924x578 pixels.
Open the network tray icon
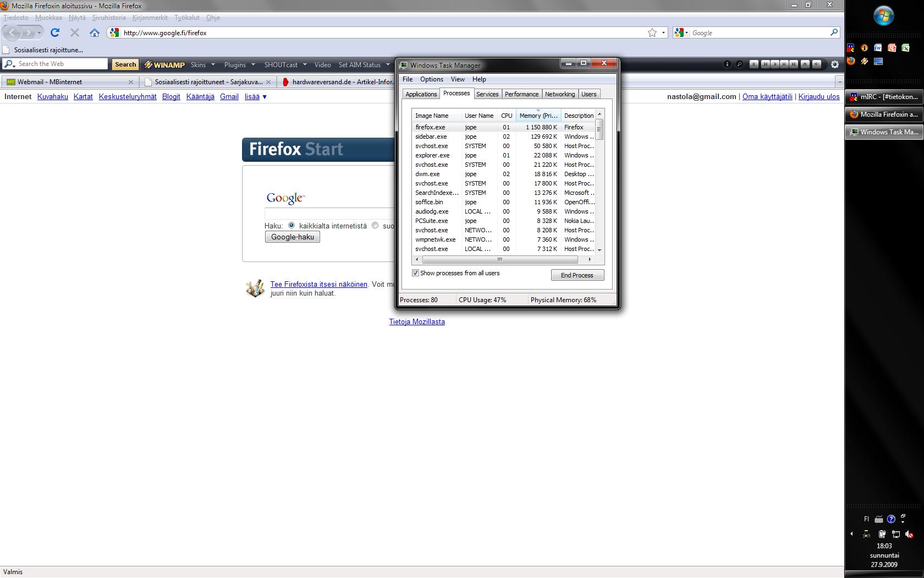pyautogui.click(x=895, y=534)
